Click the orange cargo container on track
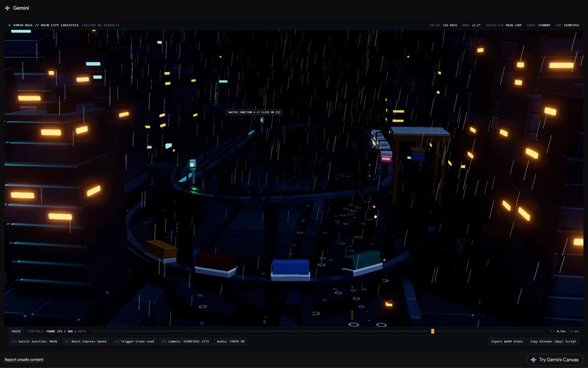 pyautogui.click(x=161, y=251)
